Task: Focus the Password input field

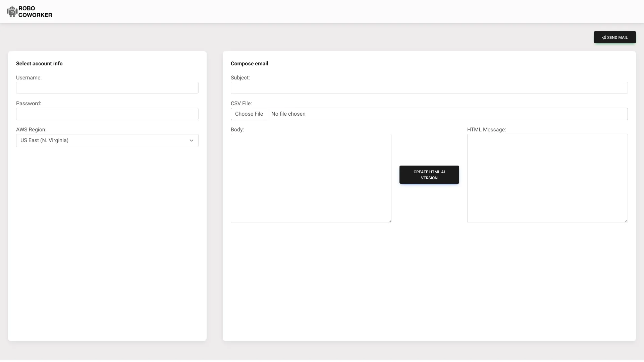Action: pos(107,114)
